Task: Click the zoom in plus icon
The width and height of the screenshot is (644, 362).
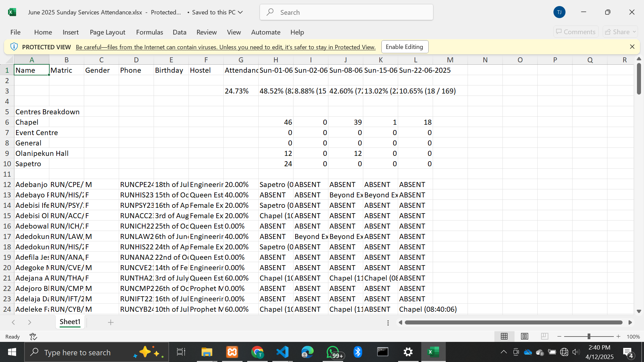Action: (618, 336)
